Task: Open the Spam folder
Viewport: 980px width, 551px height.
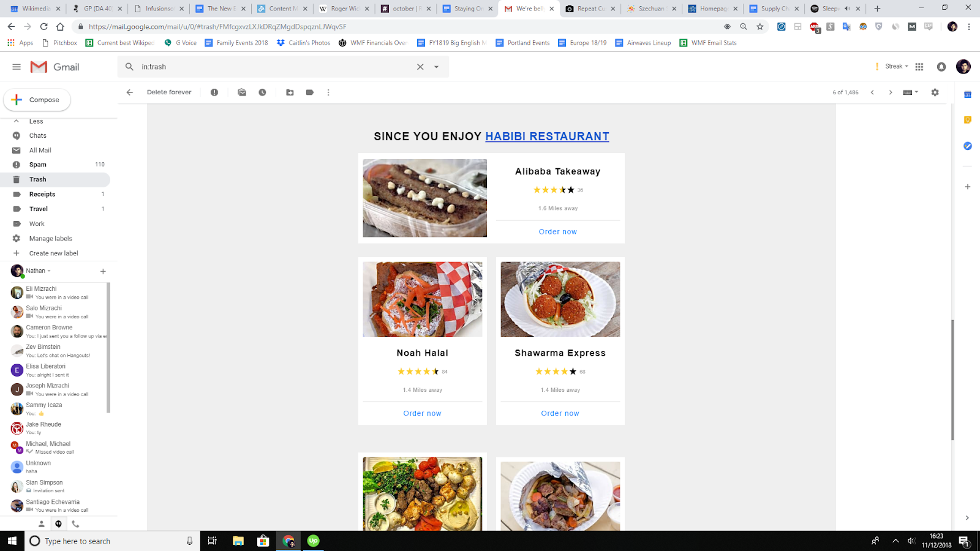Action: 38,165
